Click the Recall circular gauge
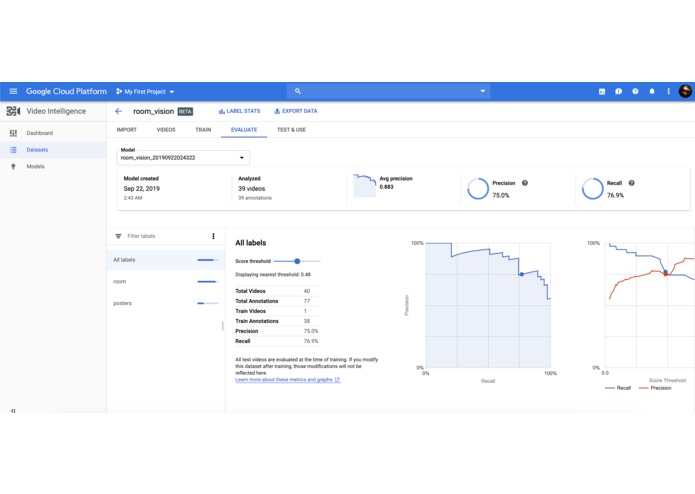Viewport: 695px width, 494px height. tap(593, 189)
